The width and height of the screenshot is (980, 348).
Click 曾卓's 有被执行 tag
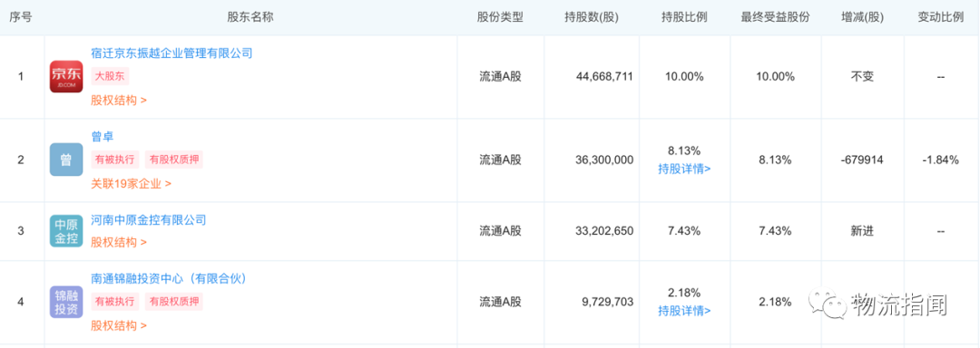pyautogui.click(x=115, y=159)
